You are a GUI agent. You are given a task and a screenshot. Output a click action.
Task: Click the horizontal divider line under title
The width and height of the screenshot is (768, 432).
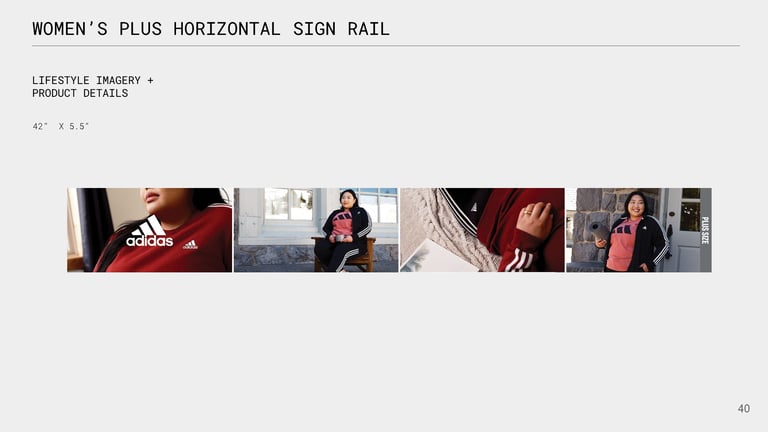click(x=386, y=46)
